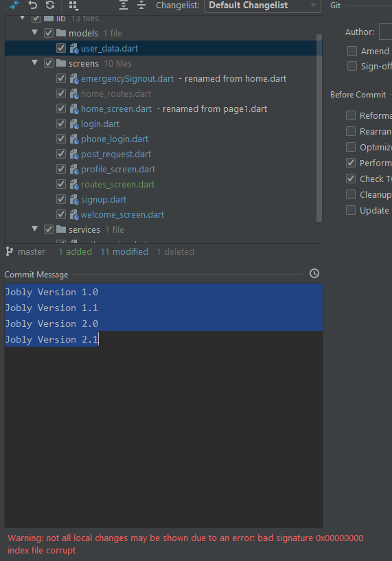Open commit message history clock icon

point(314,273)
